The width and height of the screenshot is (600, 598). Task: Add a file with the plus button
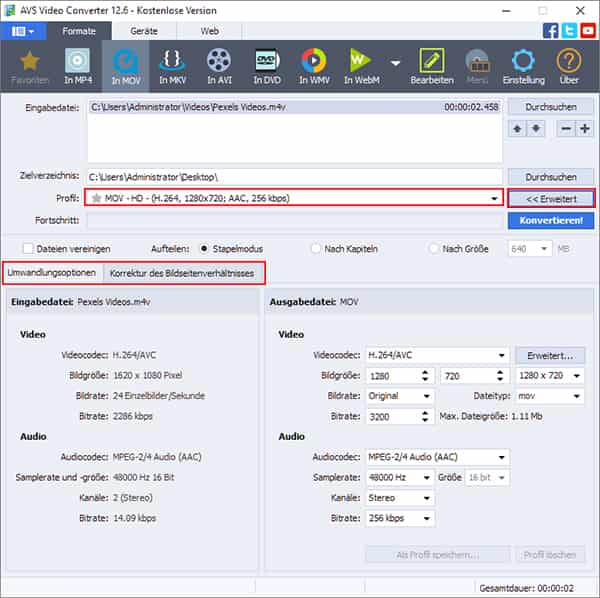pos(584,129)
